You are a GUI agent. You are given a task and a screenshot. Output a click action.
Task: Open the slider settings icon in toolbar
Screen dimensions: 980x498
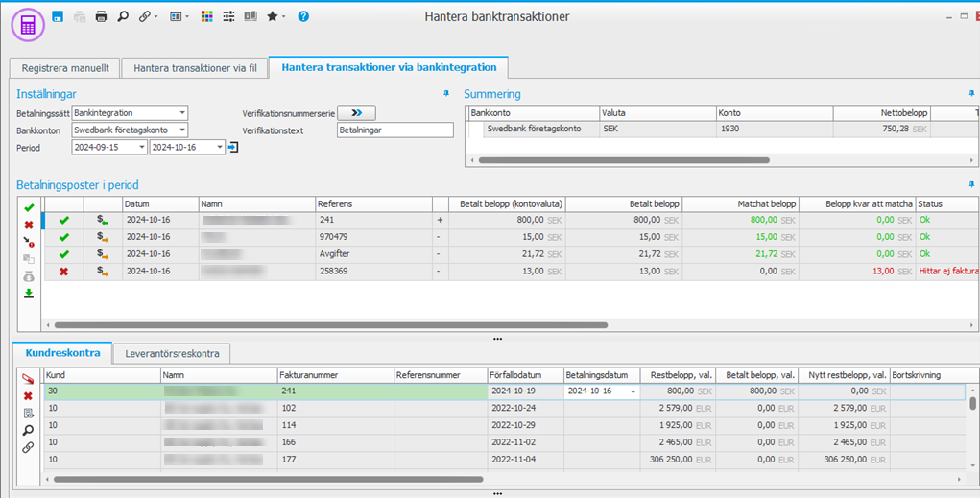point(228,17)
